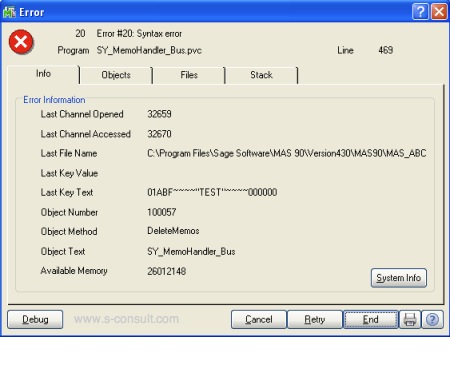Select the Available Memory value 26012148

(167, 271)
